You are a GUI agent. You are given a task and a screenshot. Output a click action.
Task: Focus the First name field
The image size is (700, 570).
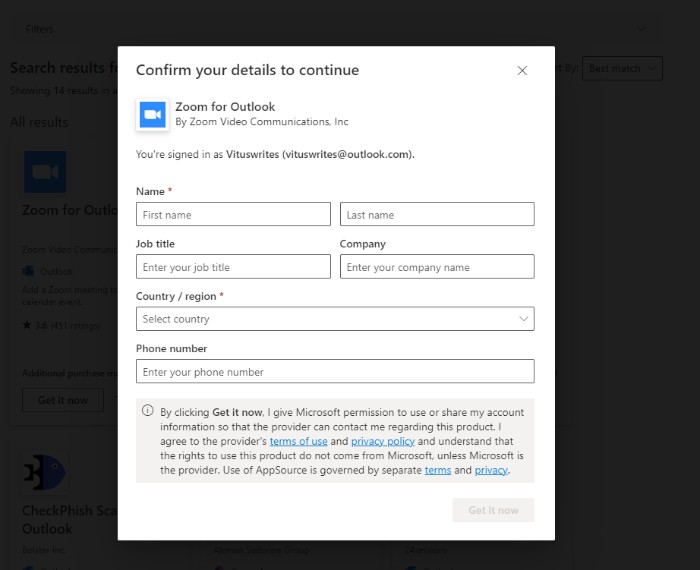(x=233, y=214)
